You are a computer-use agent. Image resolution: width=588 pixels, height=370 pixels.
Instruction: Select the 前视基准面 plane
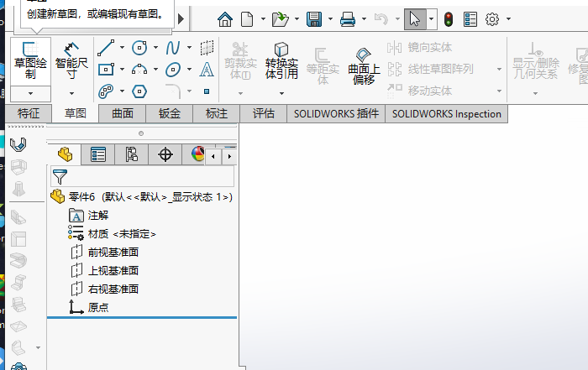point(105,252)
